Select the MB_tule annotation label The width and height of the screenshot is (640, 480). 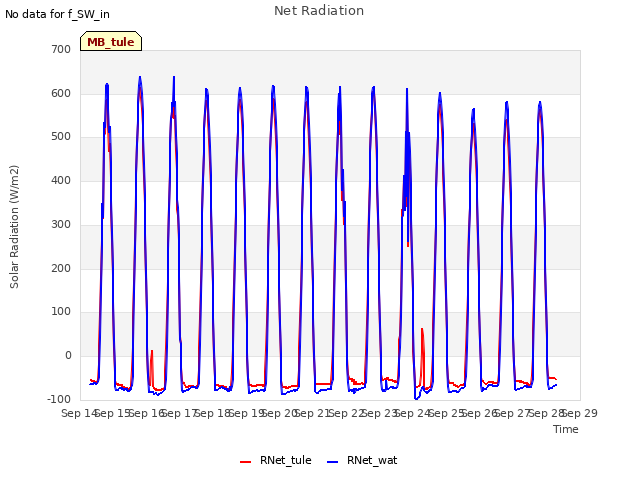coord(111,42)
